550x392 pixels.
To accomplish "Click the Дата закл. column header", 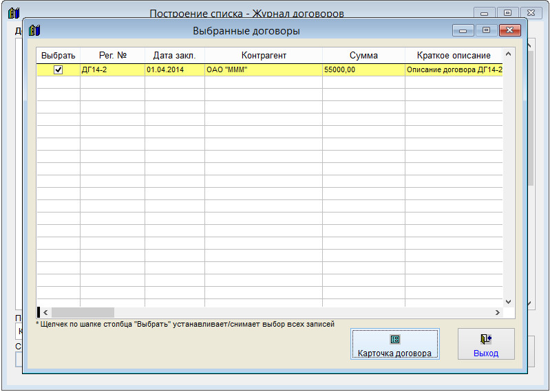I will coord(174,55).
